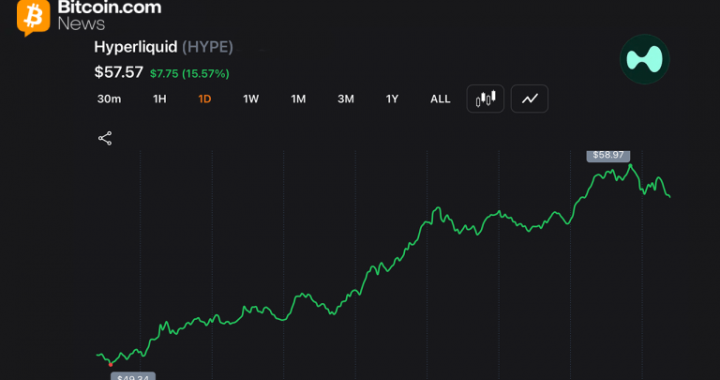The width and height of the screenshot is (720, 380).
Task: Click the $58.97 high price label
Action: [x=608, y=155]
